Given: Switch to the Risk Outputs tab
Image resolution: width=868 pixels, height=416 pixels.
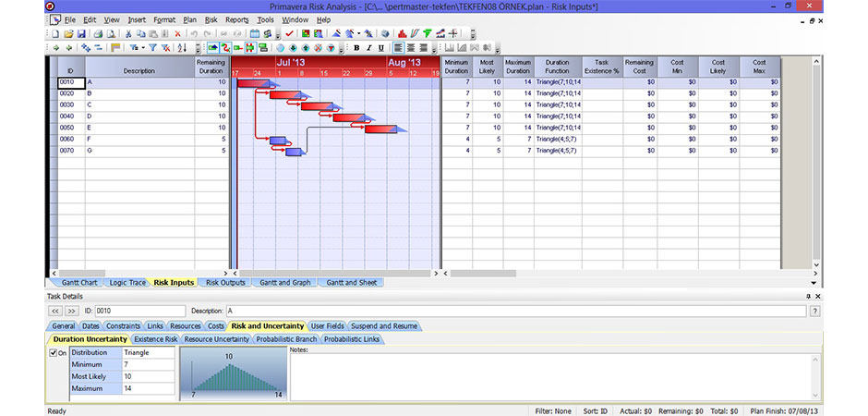Looking at the screenshot, I should [225, 282].
